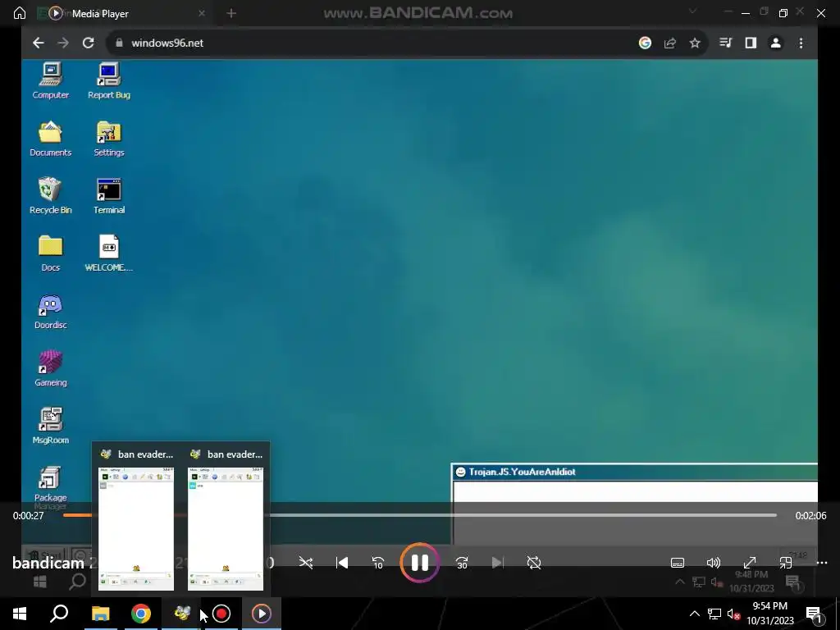Click the Computer icon in the video
840x630 pixels.
click(50, 80)
